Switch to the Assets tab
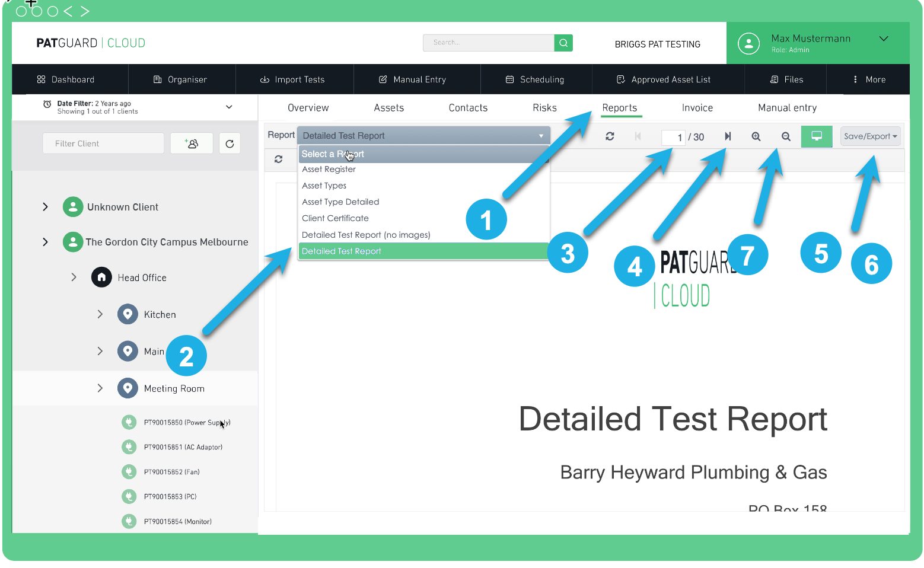The image size is (924, 568). click(389, 108)
